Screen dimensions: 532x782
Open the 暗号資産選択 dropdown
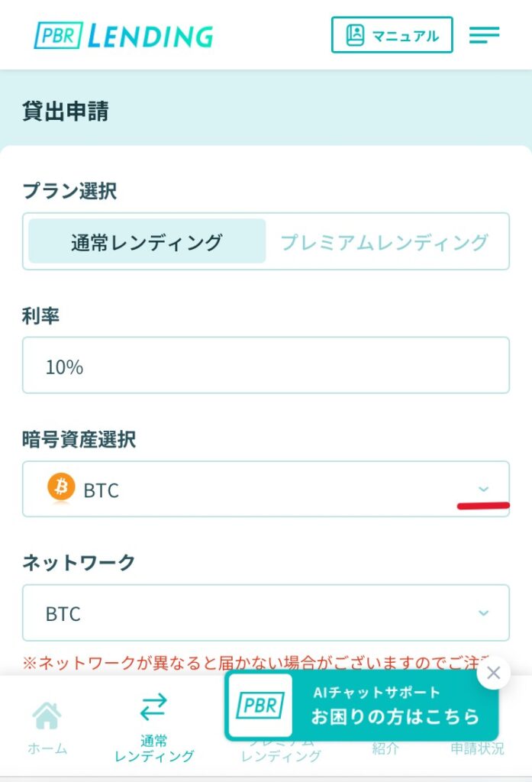[x=266, y=489]
